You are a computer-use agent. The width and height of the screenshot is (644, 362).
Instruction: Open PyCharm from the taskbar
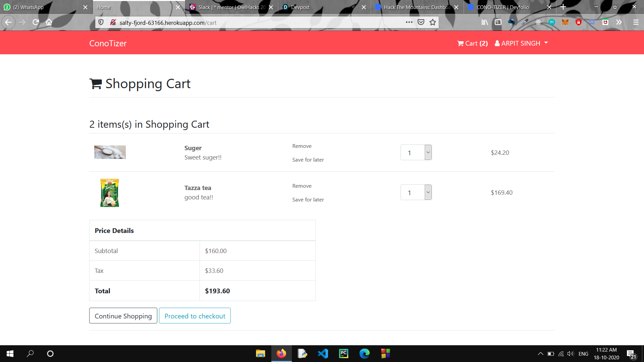click(344, 354)
